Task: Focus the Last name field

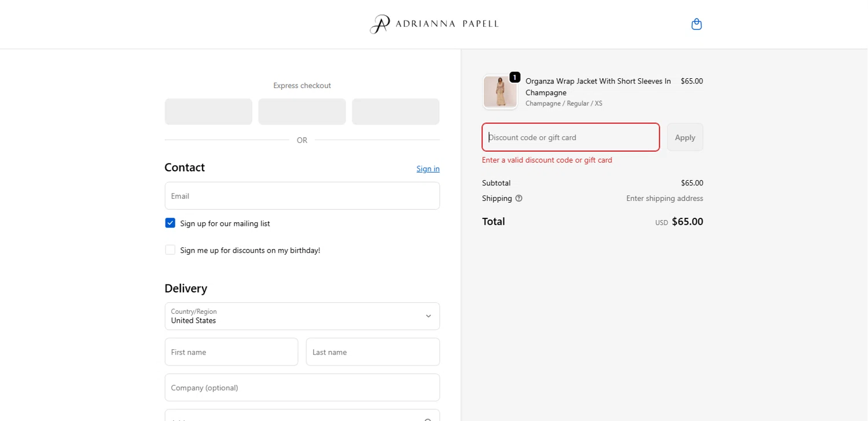Action: pos(373,352)
